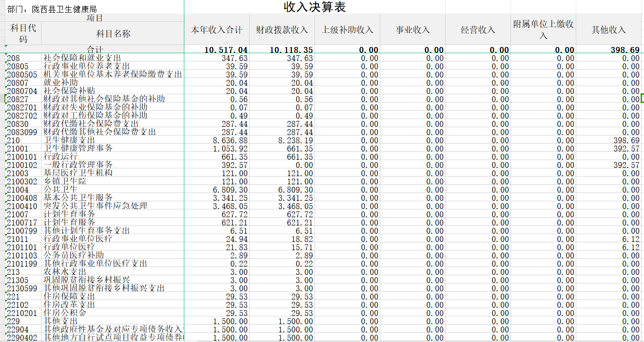This screenshot has width=644, height=342.
Task: Select the 项目 header cell
Action: coord(94,18)
